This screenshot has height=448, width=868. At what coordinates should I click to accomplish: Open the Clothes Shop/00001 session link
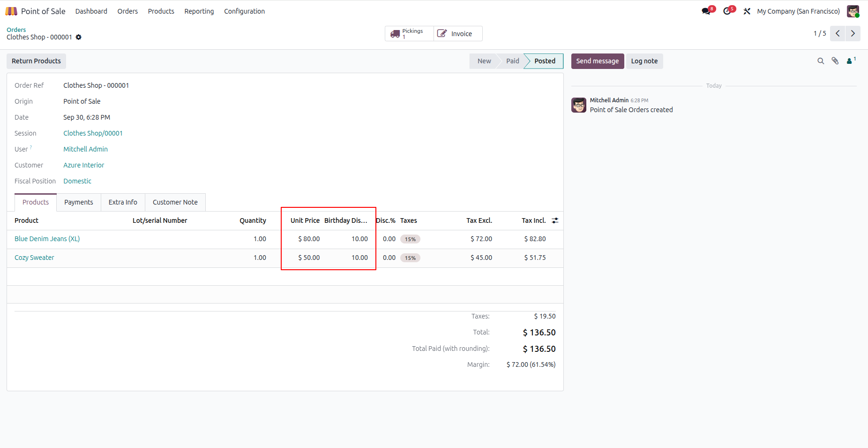93,133
